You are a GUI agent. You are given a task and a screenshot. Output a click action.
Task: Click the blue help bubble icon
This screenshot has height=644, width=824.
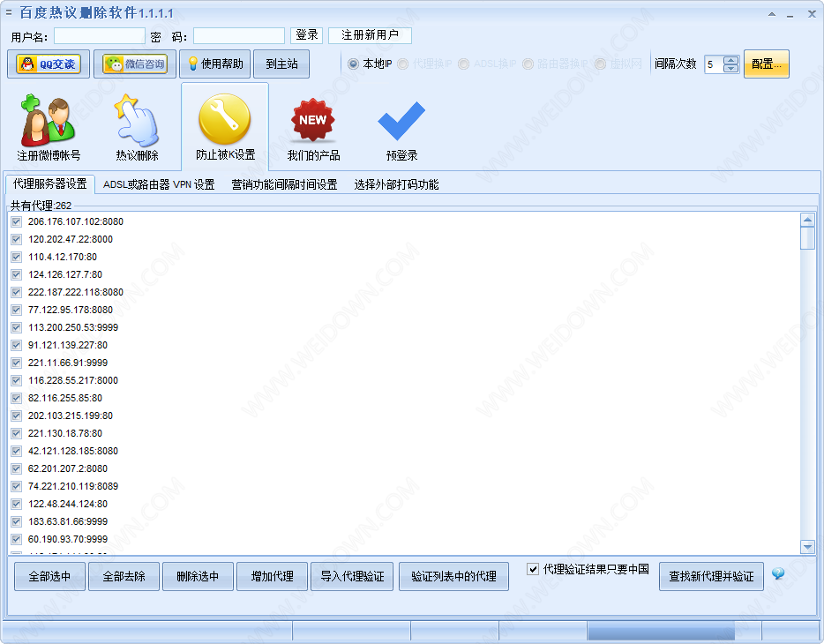[778, 573]
